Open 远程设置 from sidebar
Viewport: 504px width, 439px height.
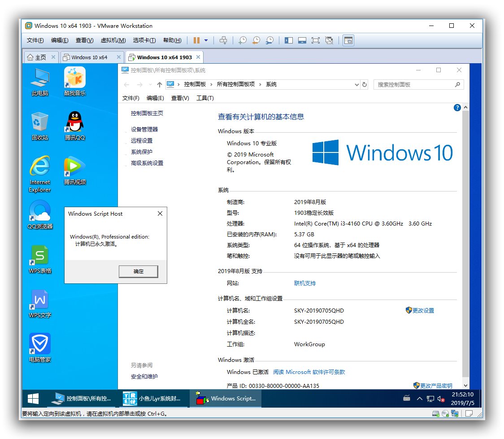click(x=142, y=140)
